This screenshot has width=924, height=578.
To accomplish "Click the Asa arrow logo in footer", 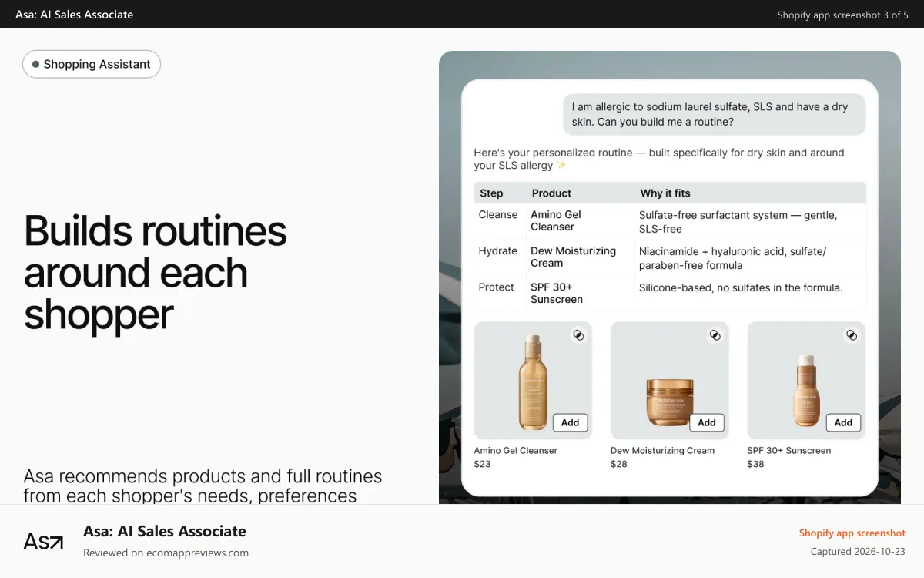I will (x=43, y=541).
